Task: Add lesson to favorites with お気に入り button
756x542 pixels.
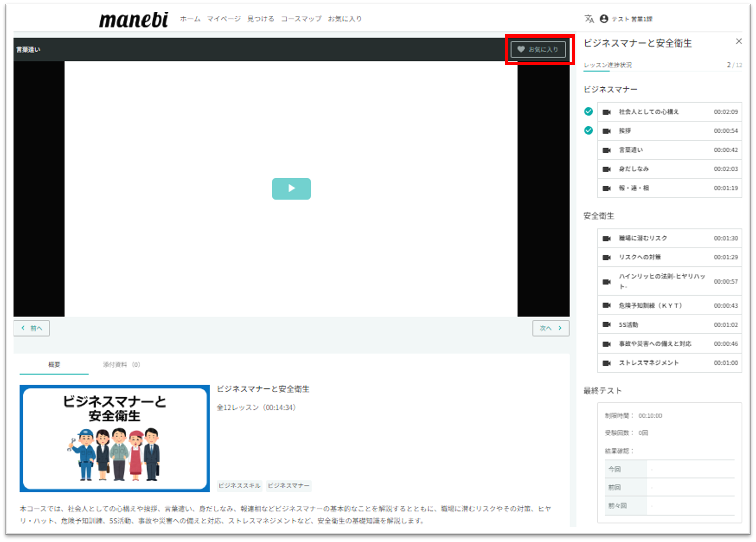Action: (538, 49)
